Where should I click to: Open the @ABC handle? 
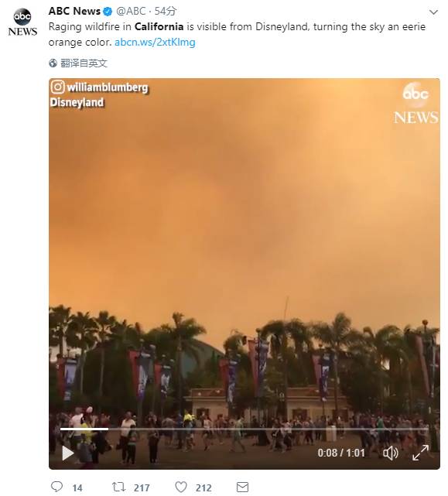pyautogui.click(x=131, y=12)
